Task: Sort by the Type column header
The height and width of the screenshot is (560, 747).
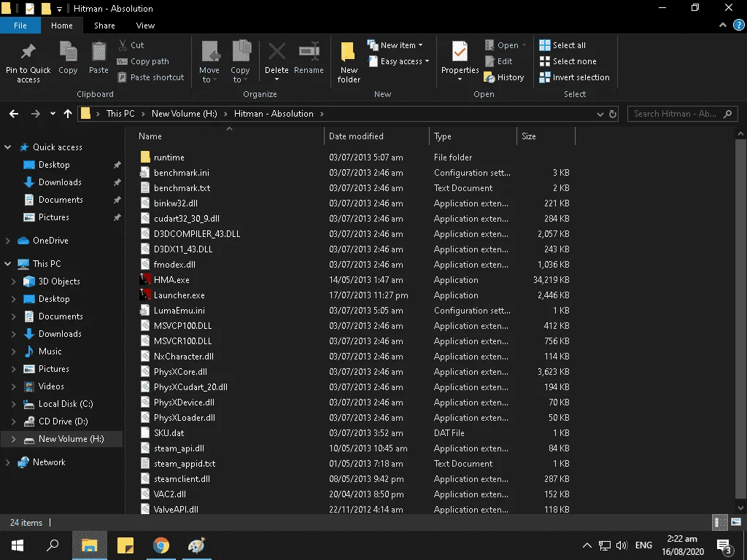Action: pyautogui.click(x=473, y=136)
